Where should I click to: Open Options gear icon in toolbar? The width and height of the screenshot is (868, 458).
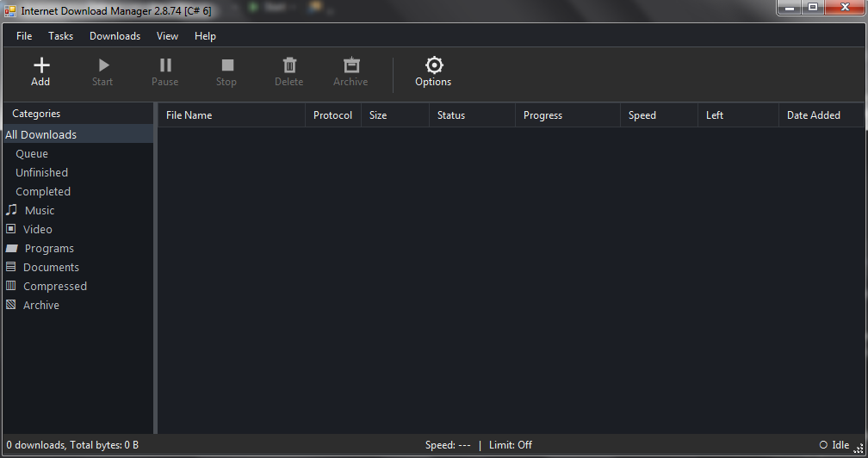click(434, 65)
